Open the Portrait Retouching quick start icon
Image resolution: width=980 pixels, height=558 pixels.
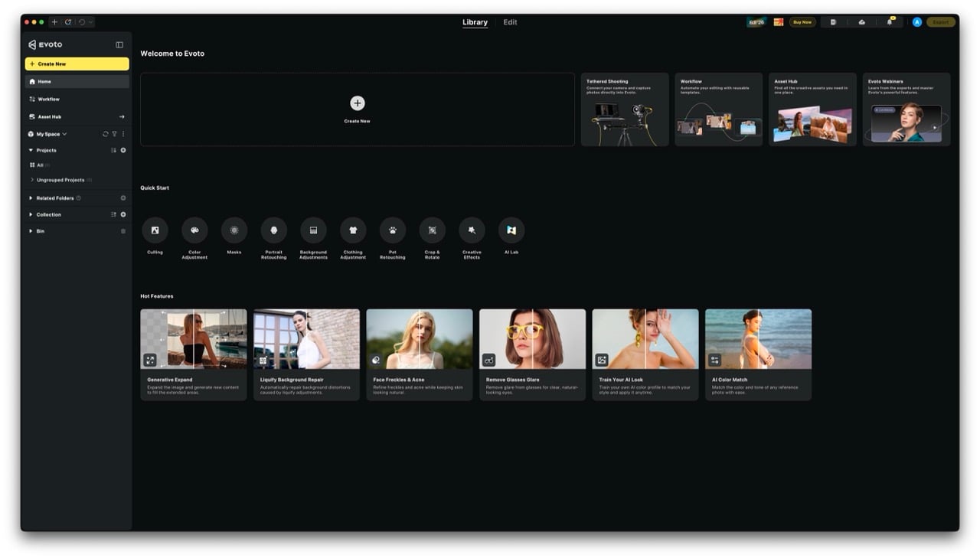click(x=274, y=230)
